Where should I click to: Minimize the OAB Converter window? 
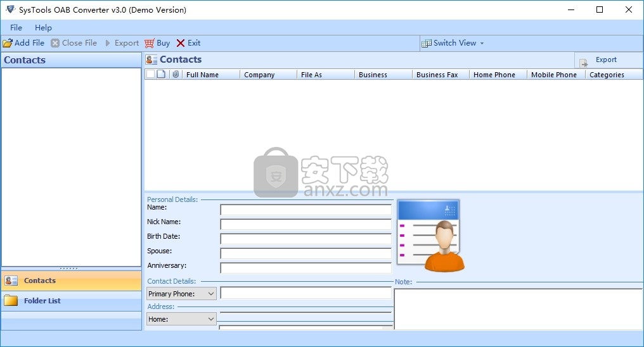click(x=571, y=9)
